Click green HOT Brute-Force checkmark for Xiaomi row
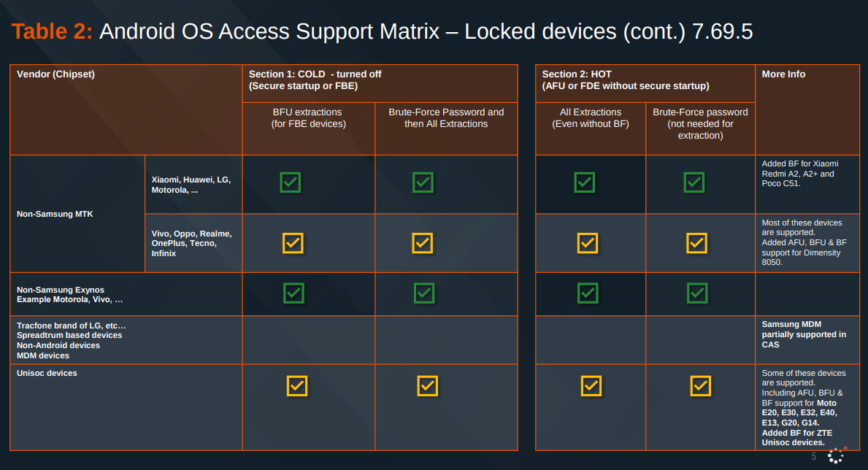The width and height of the screenshot is (868, 470). pos(694,182)
